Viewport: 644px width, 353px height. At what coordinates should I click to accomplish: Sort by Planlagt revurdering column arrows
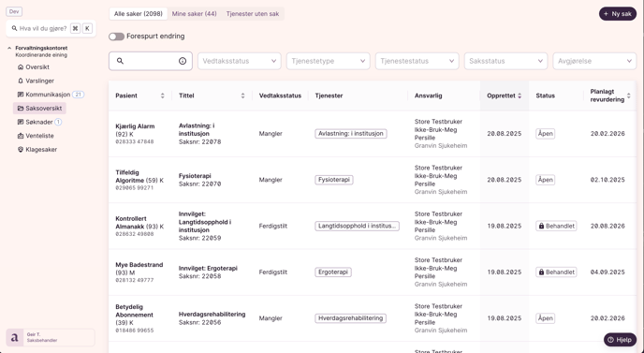[628, 96]
